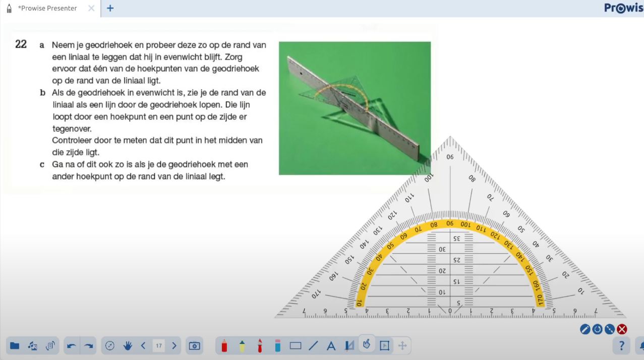Open a new tab with plus
The image size is (644, 360).
110,9
